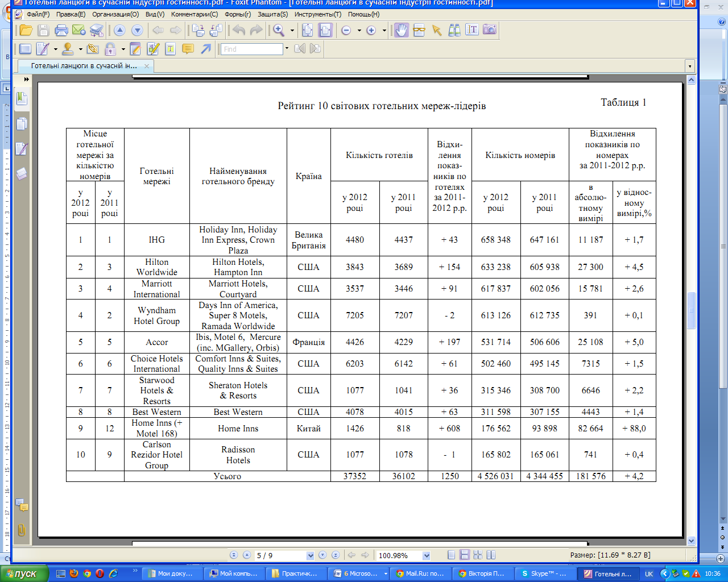This screenshot has height=582, width=728.
Task: Click into the Find search field
Action: (252, 49)
